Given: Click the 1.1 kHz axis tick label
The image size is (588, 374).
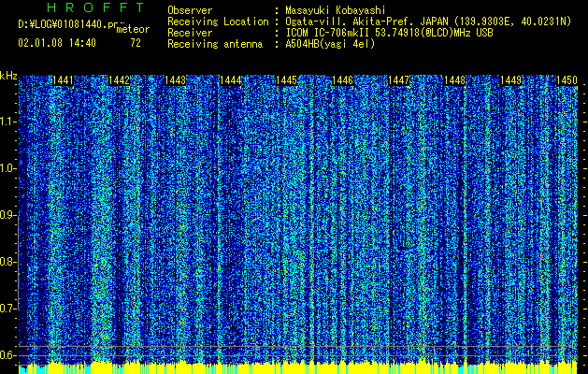Looking at the screenshot, I should pos(7,122).
